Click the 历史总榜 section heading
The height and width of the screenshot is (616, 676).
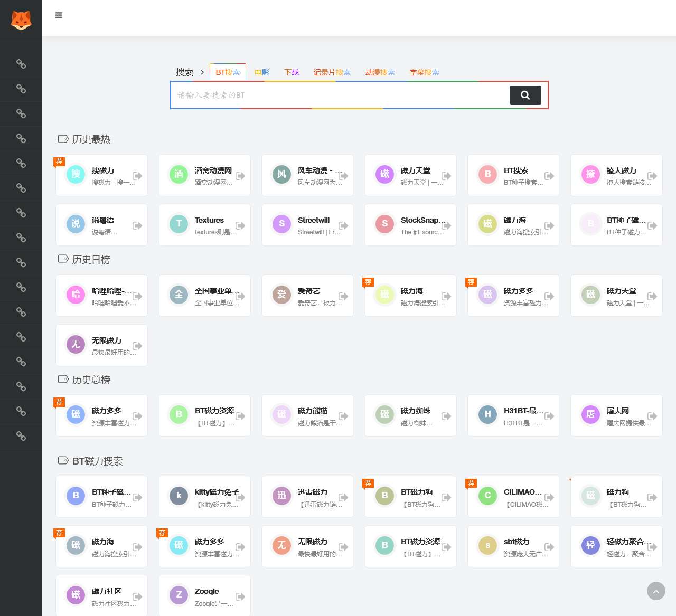point(91,380)
